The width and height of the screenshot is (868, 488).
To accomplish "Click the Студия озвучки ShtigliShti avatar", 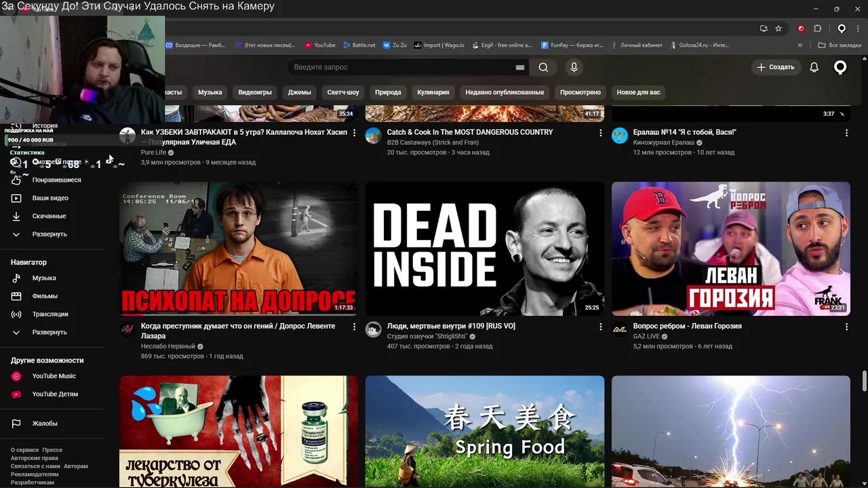I will (x=373, y=329).
